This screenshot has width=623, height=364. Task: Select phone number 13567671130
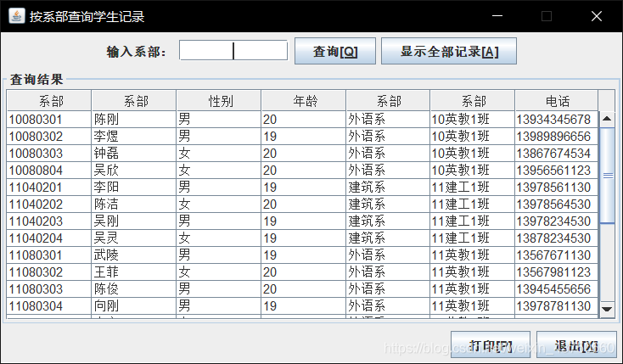click(557, 255)
